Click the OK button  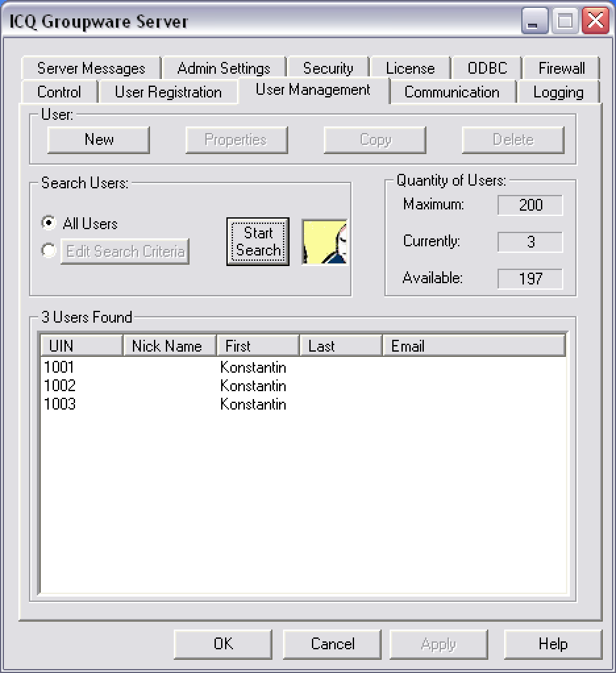point(222,644)
